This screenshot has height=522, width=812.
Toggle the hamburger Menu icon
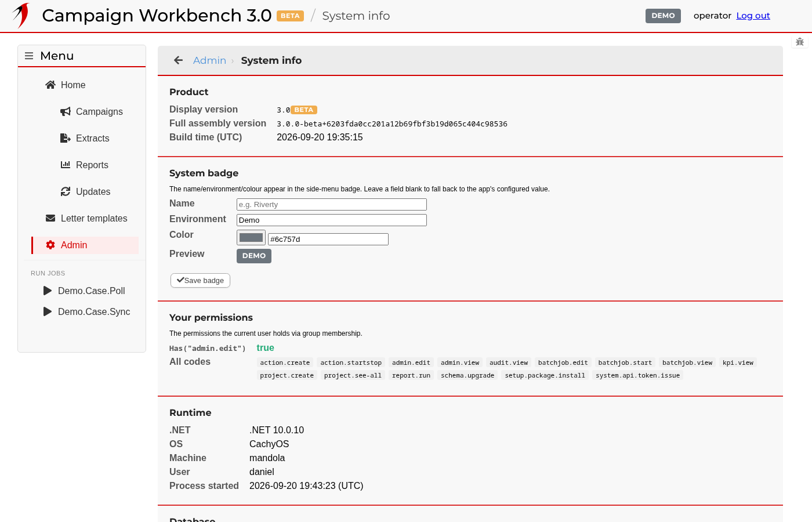29,56
